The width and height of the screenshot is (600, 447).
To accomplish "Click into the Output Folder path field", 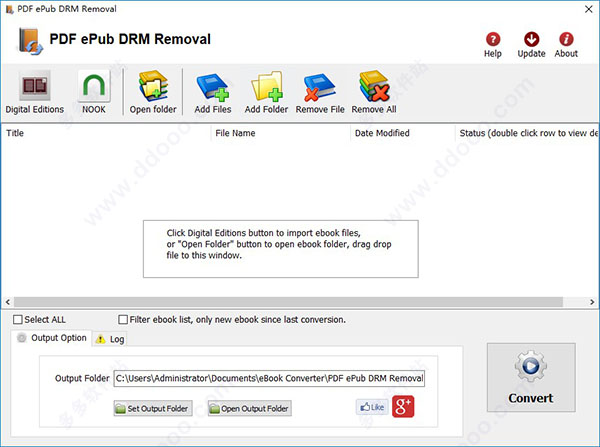I will (269, 378).
